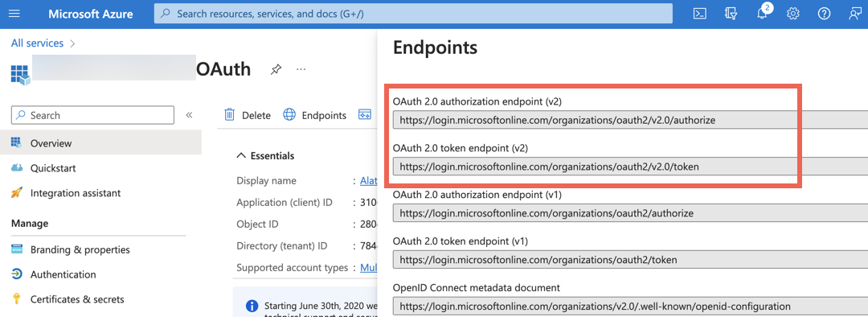Open the Feedback person icon
Screen dimensions: 868x317
(854, 14)
